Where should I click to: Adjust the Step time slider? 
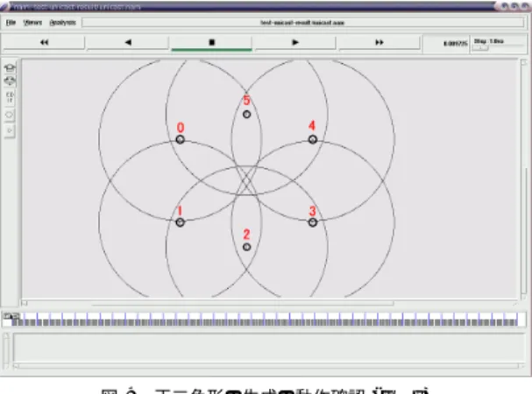(x=480, y=48)
